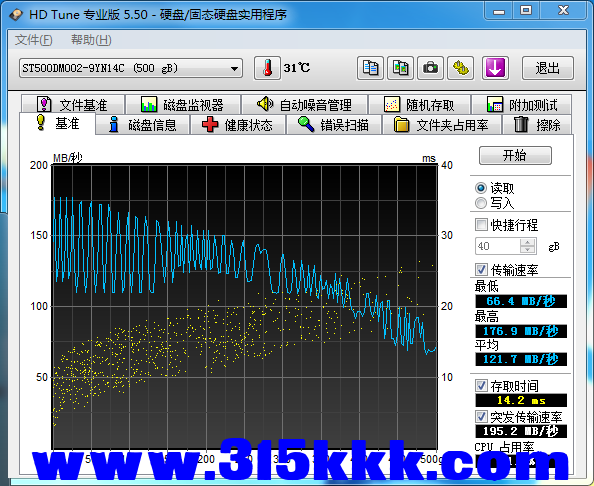Screen dimensions: 594x486
Task: Enable the 快捷行程 checkbox
Action: click(x=481, y=225)
